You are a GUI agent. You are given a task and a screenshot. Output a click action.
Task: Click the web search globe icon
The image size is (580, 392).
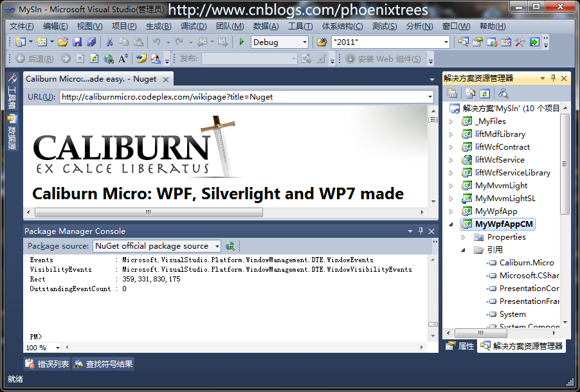(x=109, y=58)
